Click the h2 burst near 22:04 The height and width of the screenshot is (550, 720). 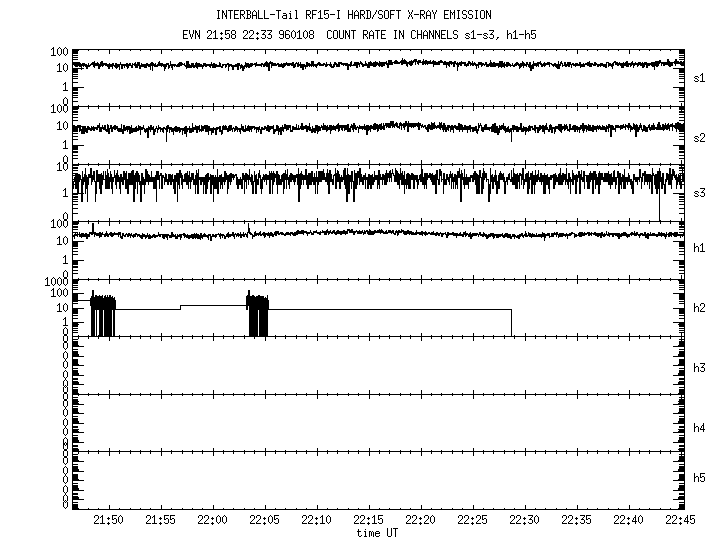pos(258,314)
